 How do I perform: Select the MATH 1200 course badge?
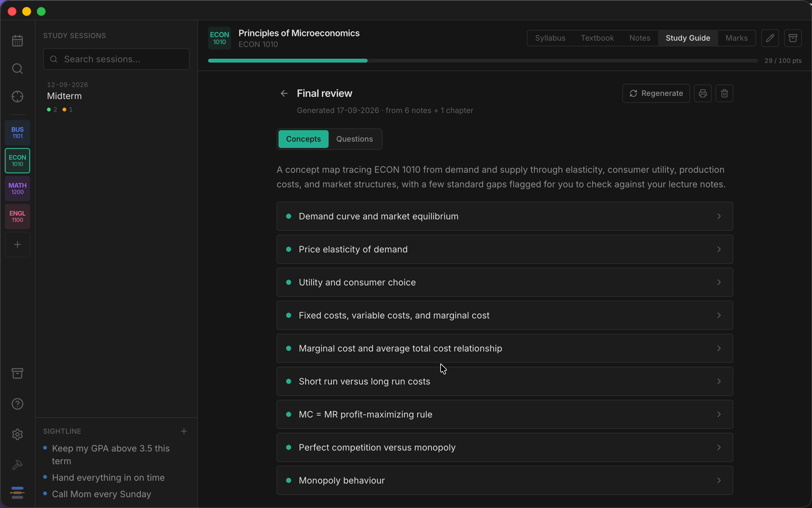tap(17, 188)
